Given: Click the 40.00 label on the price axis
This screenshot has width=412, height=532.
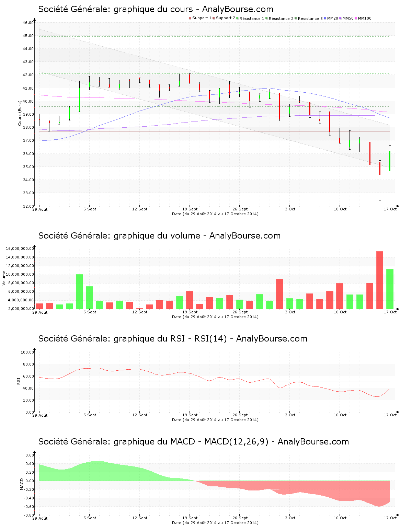Looking at the screenshot, I should tap(28, 101).
